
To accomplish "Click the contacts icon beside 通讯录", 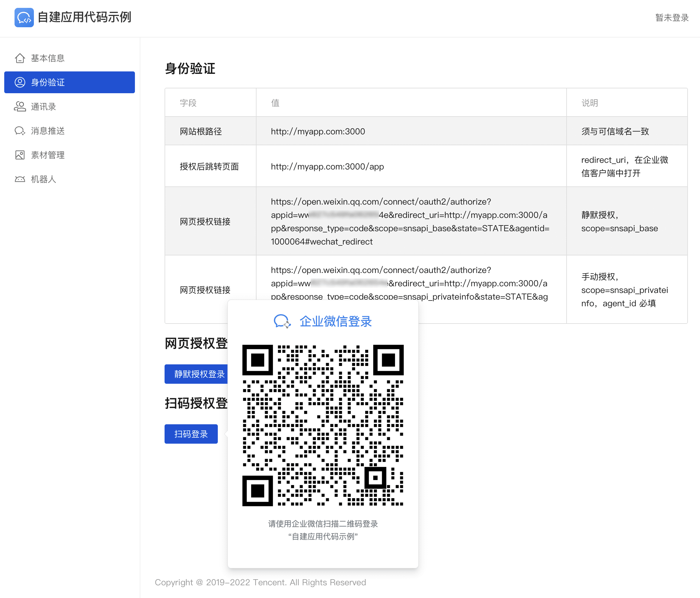I will (20, 107).
